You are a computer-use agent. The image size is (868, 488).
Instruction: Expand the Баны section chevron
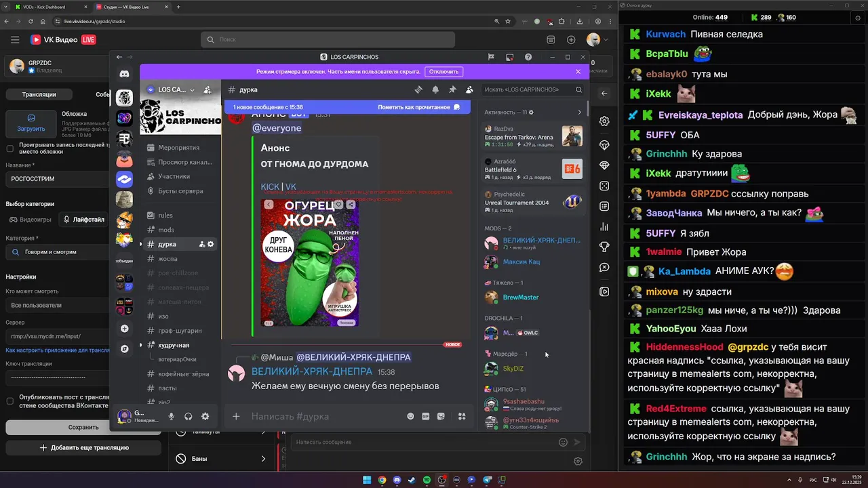pyautogui.click(x=263, y=459)
